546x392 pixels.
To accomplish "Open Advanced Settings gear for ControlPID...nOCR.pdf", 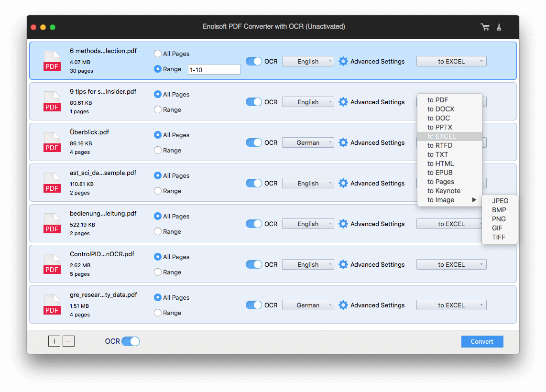I will pyautogui.click(x=343, y=264).
